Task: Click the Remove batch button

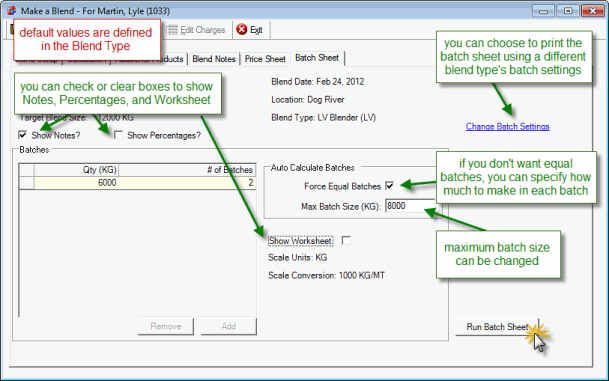Action: [166, 326]
